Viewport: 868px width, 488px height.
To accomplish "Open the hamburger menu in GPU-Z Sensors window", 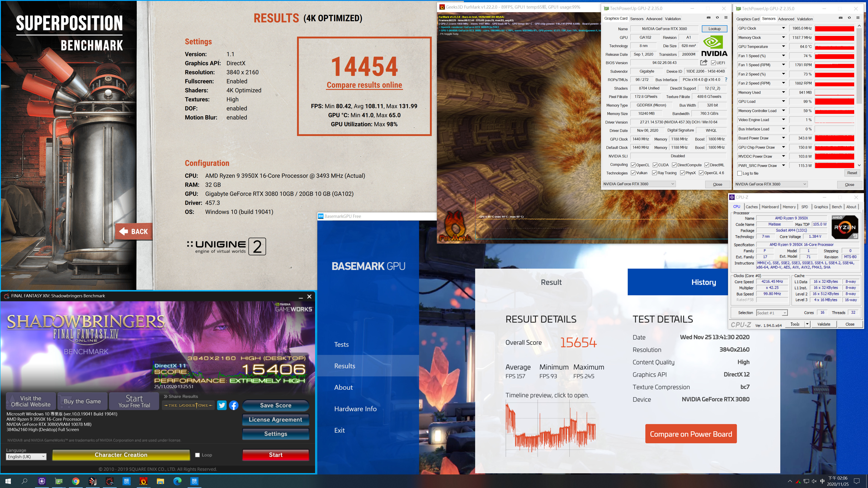I will click(858, 18).
